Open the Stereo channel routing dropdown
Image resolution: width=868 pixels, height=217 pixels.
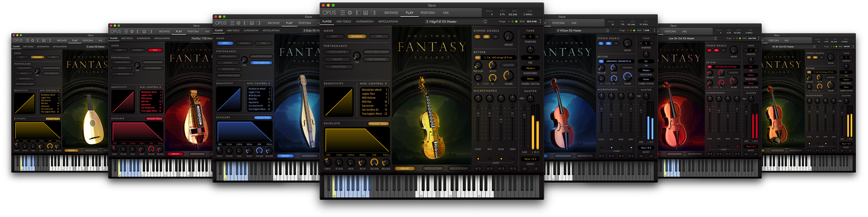[530, 79]
